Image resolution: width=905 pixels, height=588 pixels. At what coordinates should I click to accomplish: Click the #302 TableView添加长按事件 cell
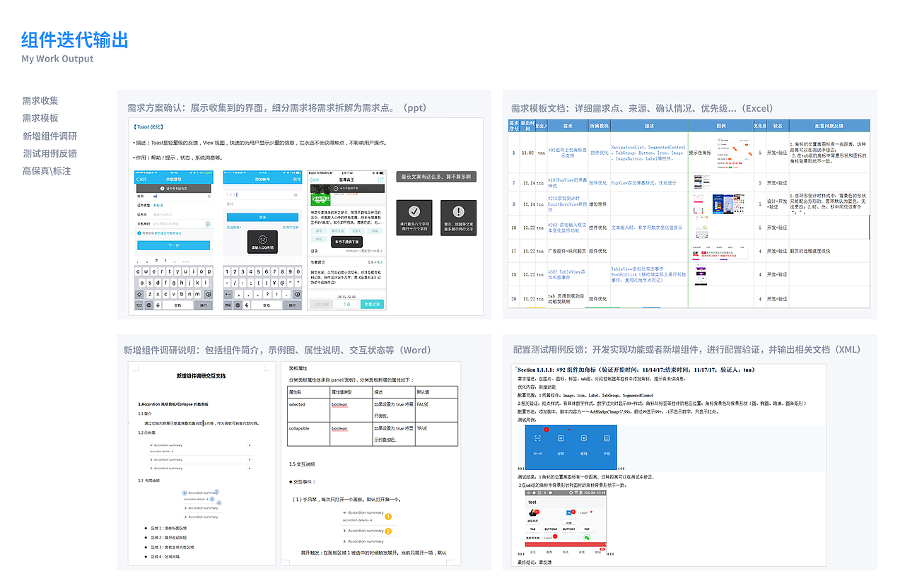[x=567, y=274]
